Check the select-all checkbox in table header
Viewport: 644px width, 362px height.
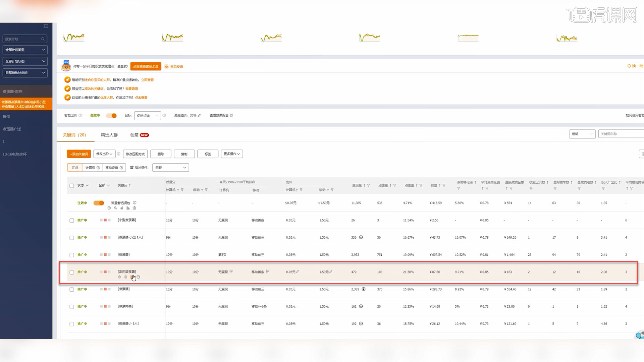tap(72, 186)
